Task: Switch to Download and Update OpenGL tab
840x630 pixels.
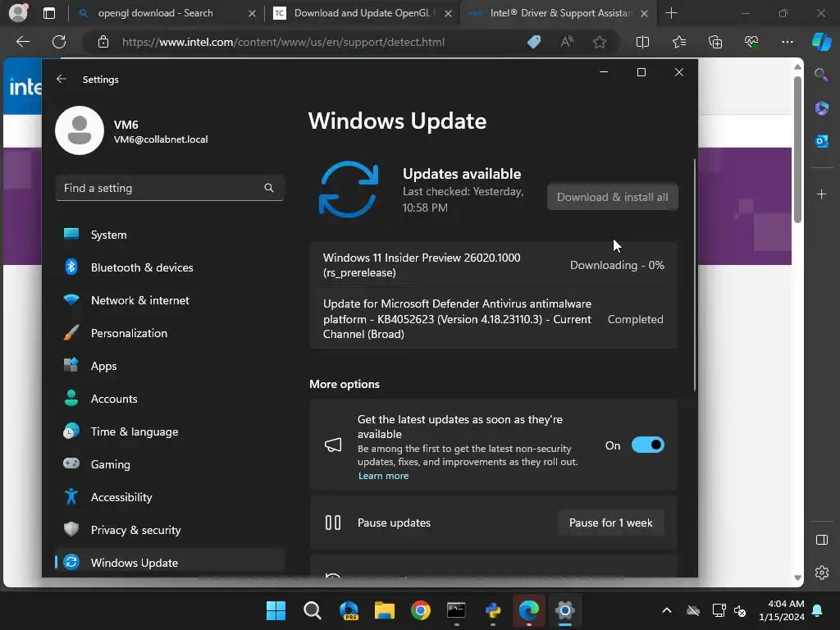Action: point(364,13)
